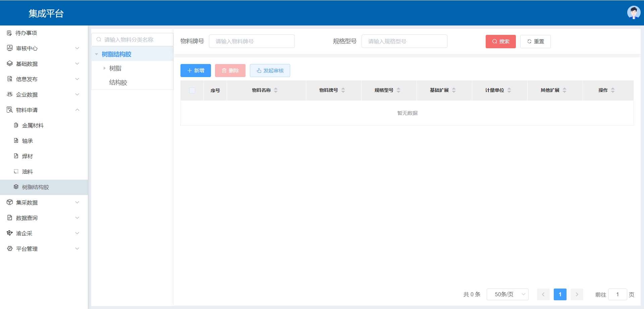Click the 平台管理 gear icon
Viewport: 644px width, 309px height.
tap(10, 249)
